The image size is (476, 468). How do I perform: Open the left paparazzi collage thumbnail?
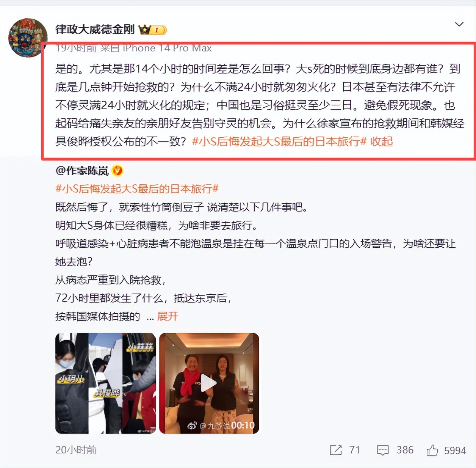point(106,383)
